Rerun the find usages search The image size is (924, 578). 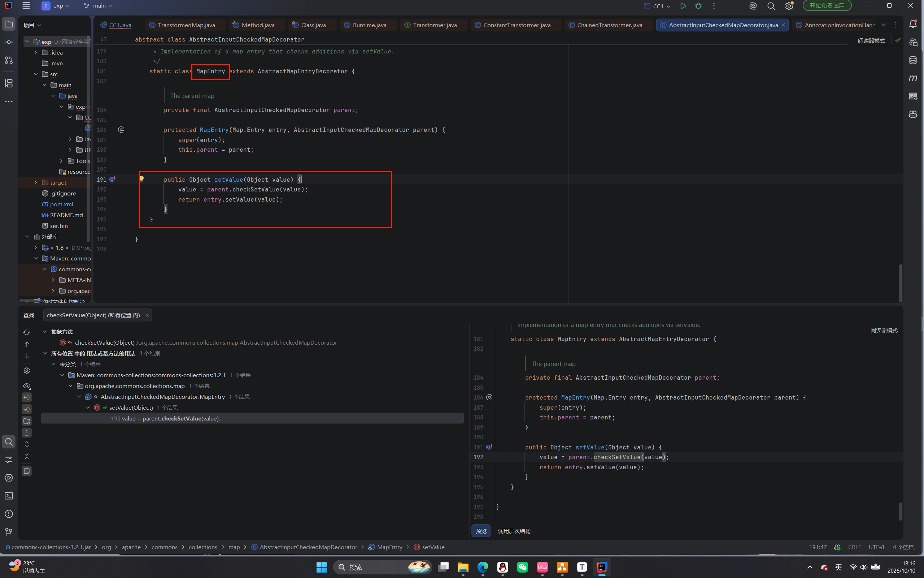pos(27,332)
